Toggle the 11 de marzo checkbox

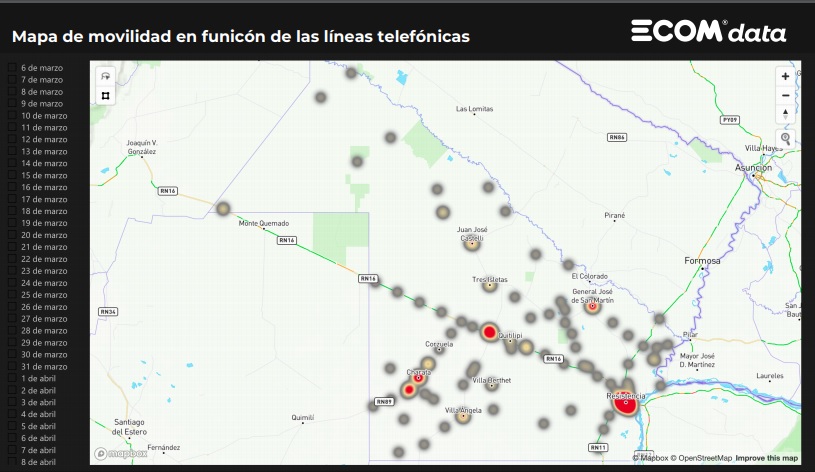pos(12,127)
